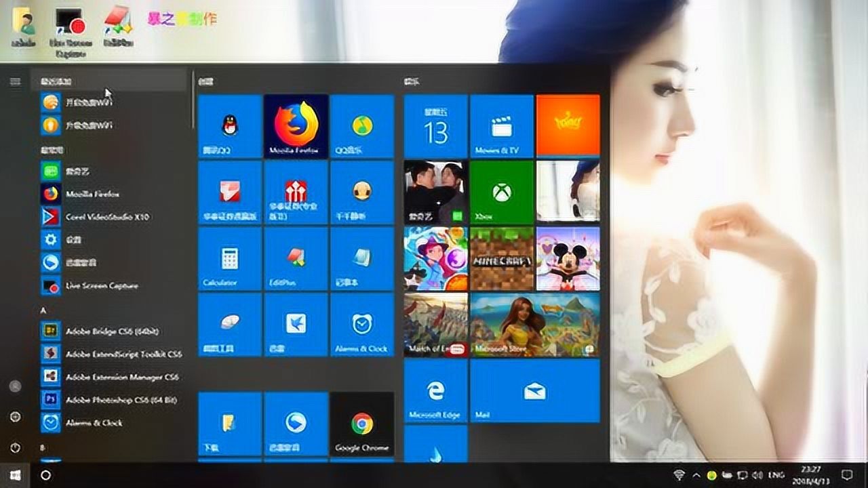
Task: Open Adobe Photoshop CS6 (64 Bit) entry
Action: coord(112,400)
